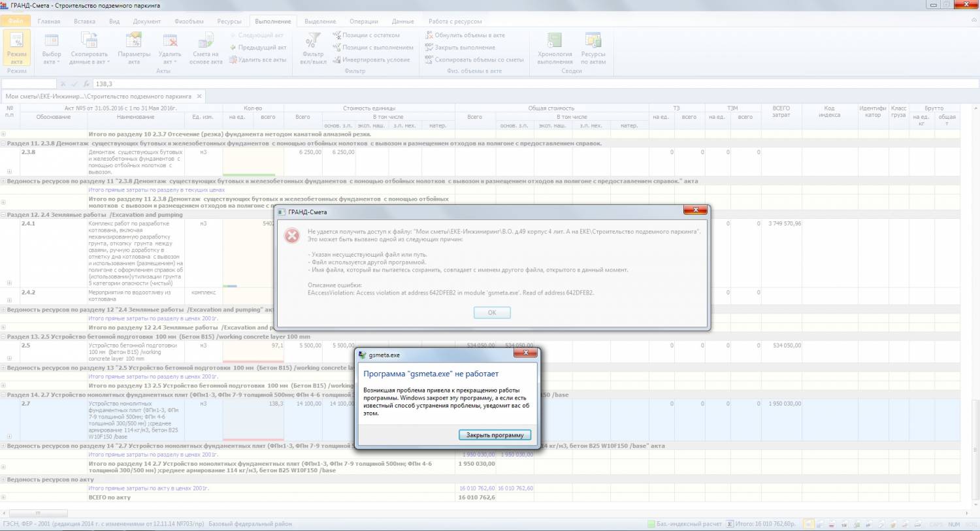Screen dimensions: 980x531
Task: Click "Скопировать объемы со сметы"
Action: 474,59
